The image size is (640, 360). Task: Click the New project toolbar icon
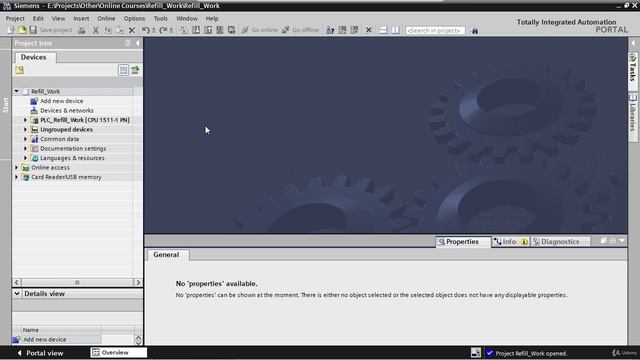pos(11,30)
